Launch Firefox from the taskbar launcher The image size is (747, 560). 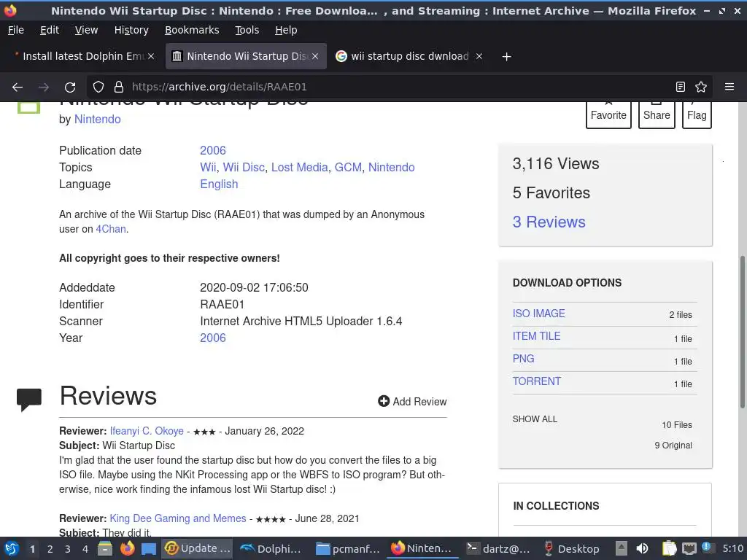[127, 548]
